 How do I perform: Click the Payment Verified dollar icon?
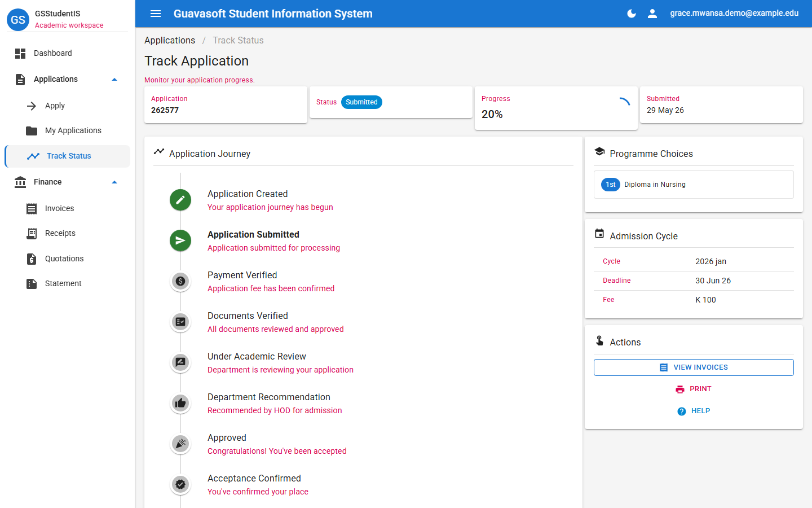click(180, 281)
